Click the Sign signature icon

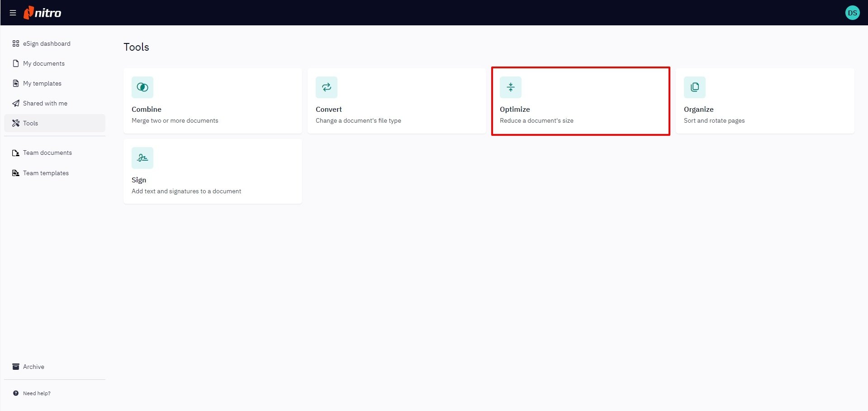[142, 158]
